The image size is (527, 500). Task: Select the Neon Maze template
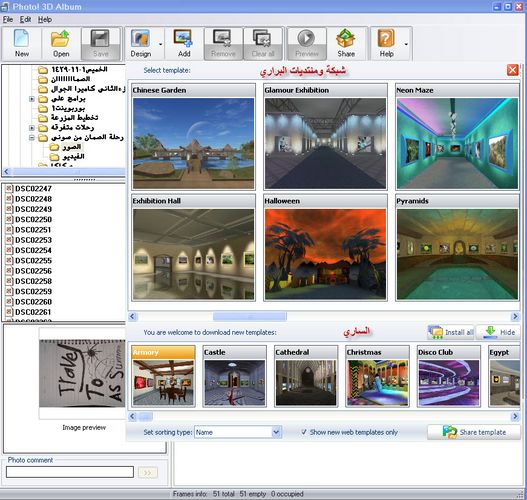click(457, 137)
